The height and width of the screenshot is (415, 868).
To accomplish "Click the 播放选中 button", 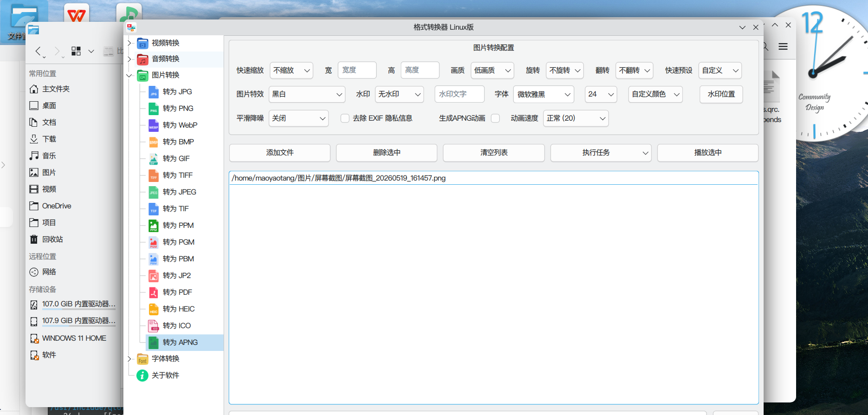I will (708, 153).
